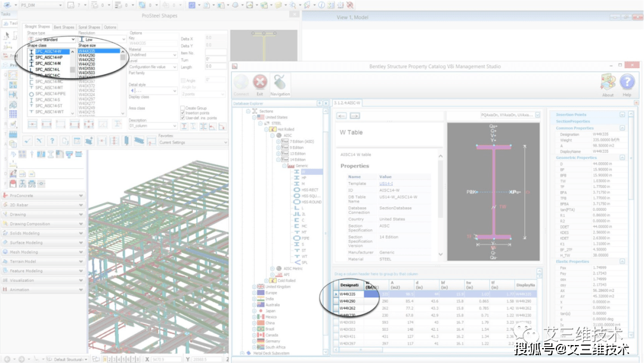
Task: Toggle the Angle checkbox
Action: coord(183,80)
